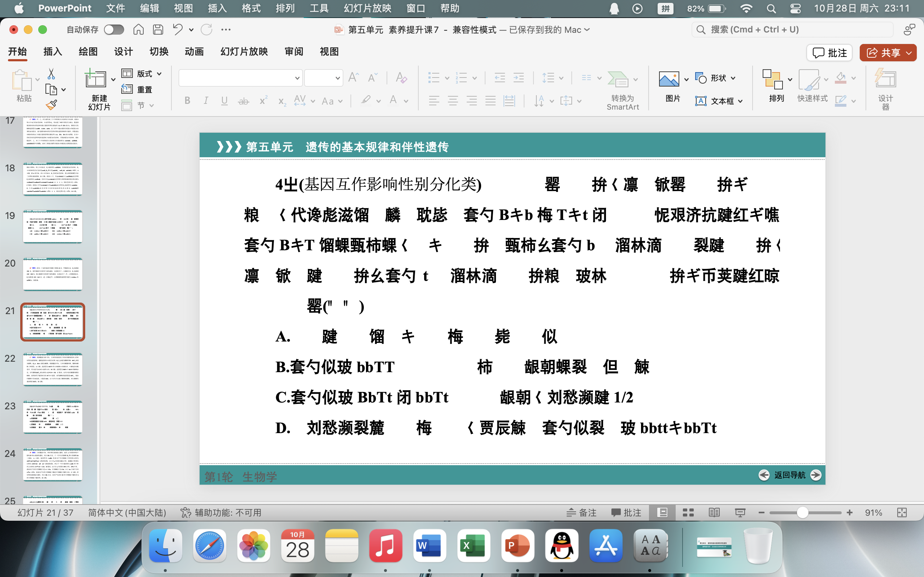
Task: Switch to Reading view icon
Action: point(714,512)
